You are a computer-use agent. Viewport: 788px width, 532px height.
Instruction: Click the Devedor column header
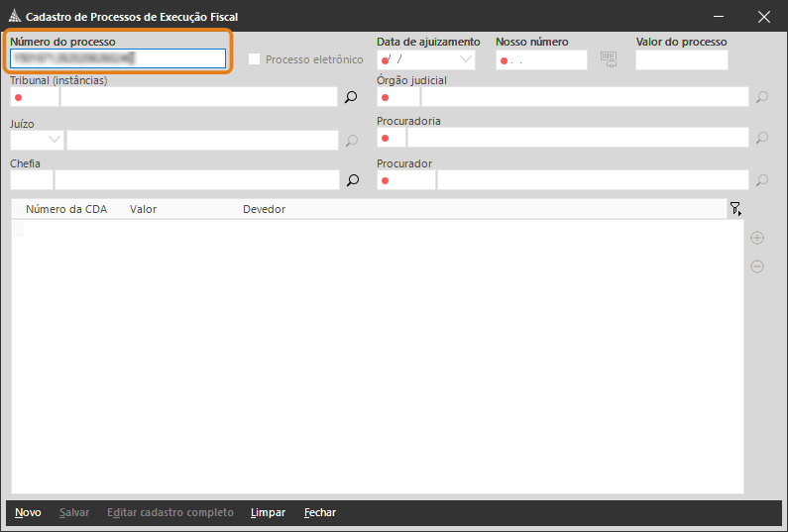point(264,209)
